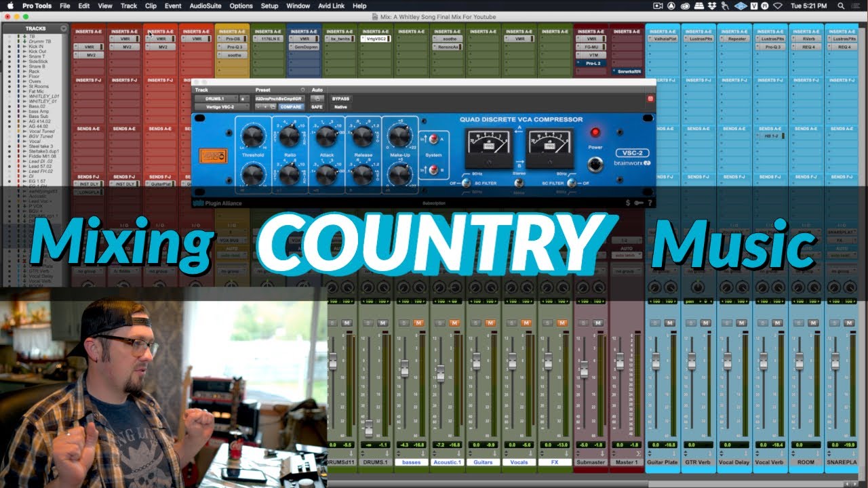The width and height of the screenshot is (868, 488).
Task: Mute the Vocals track
Action: point(526,323)
